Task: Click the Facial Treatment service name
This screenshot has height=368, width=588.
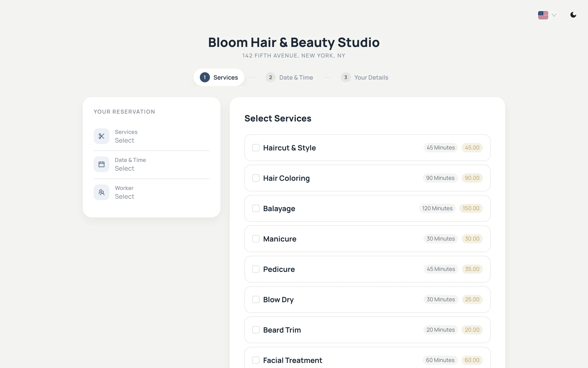Action: 293,360
